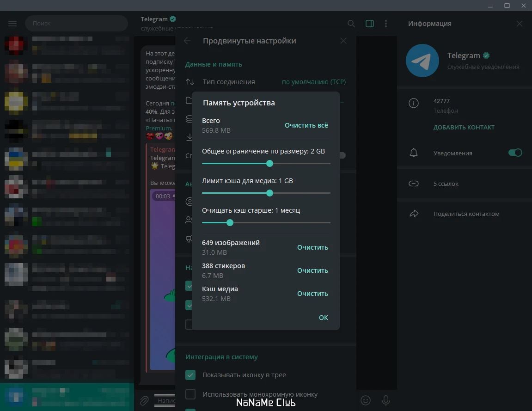Click the Лимит кэша для медиа slider

[266, 193]
